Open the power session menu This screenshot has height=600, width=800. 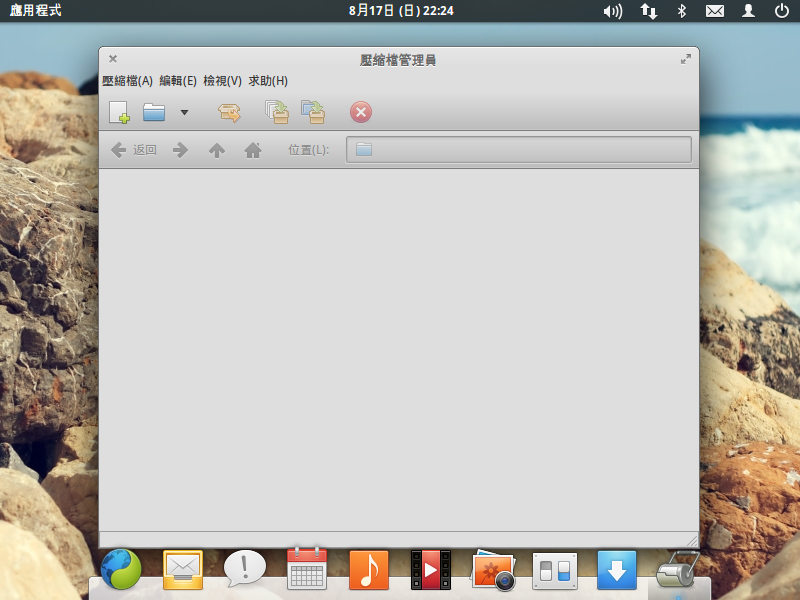pyautogui.click(x=782, y=11)
